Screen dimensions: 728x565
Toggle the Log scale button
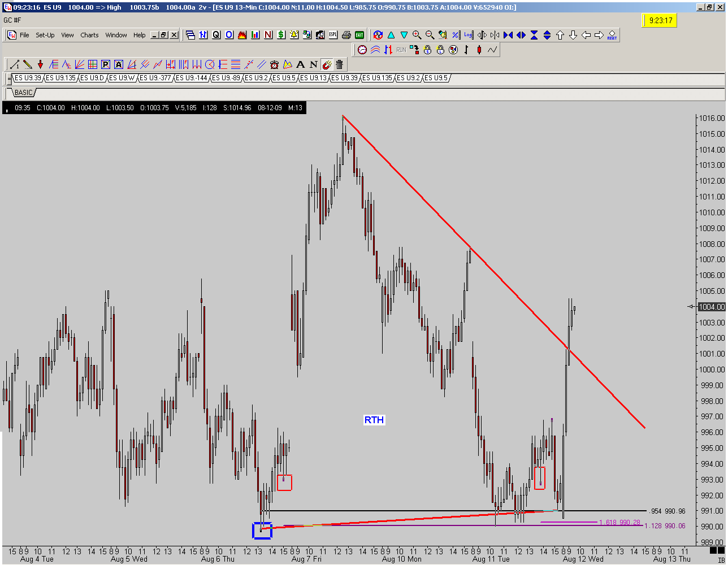469,35
